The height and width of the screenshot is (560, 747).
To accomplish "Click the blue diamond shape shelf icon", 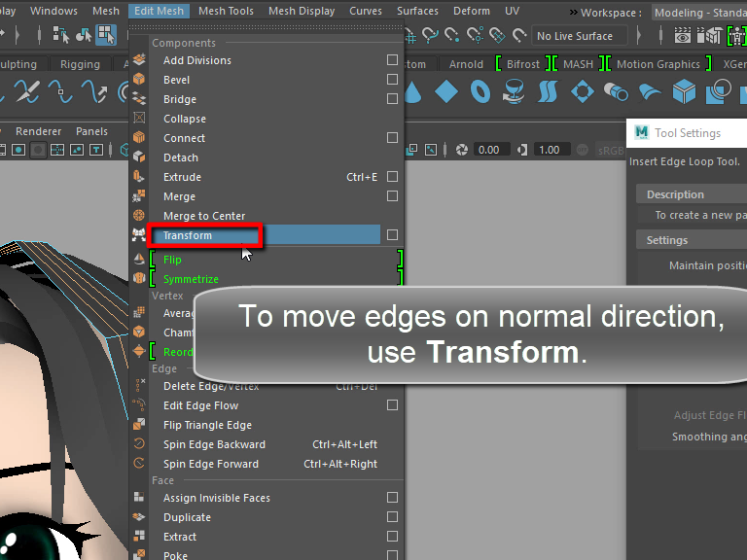I will click(446, 92).
